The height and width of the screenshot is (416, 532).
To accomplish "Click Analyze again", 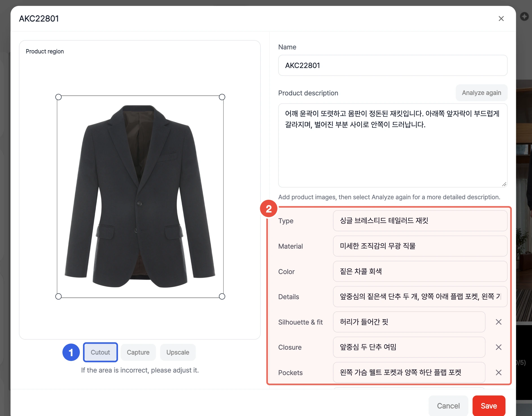I will coord(481,93).
